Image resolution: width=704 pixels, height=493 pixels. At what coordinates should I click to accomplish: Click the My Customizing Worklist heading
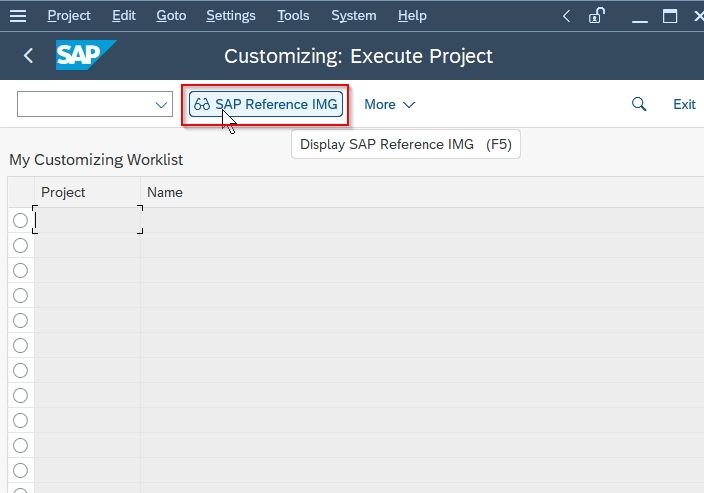[96, 160]
